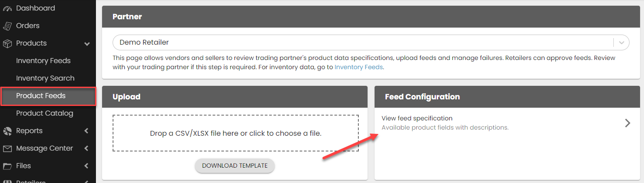Screen dimensions: 644x183
Task: Click the Files folder icon
Action: coord(7,166)
